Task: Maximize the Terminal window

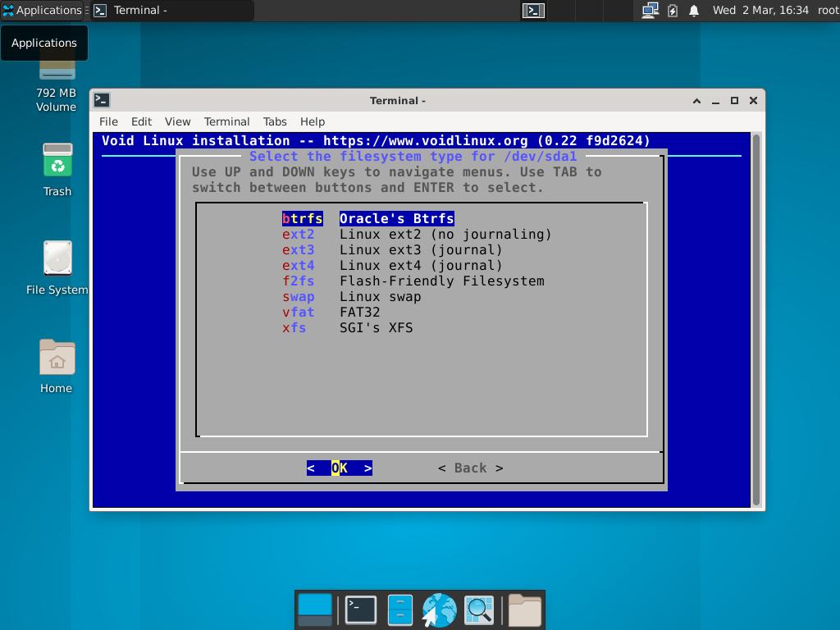Action: pos(734,101)
